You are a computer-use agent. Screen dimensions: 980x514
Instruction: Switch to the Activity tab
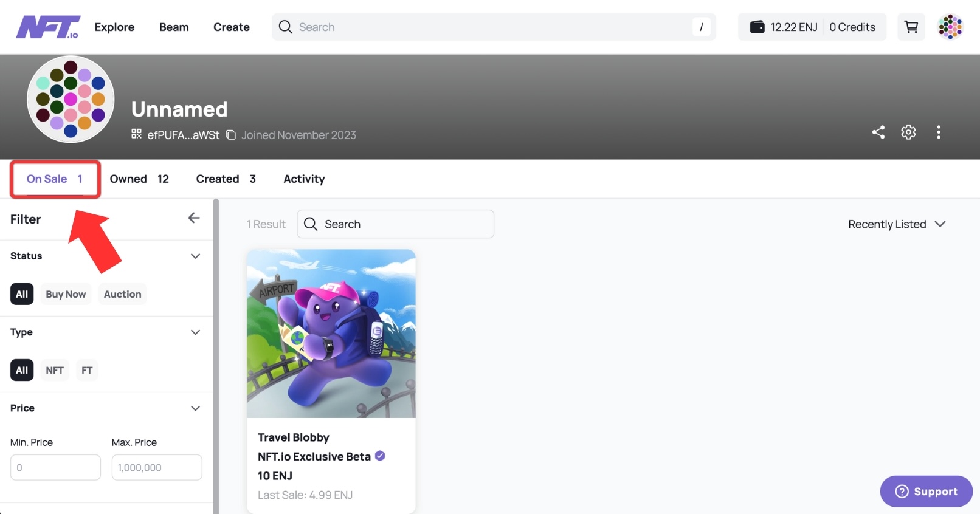pyautogui.click(x=304, y=179)
